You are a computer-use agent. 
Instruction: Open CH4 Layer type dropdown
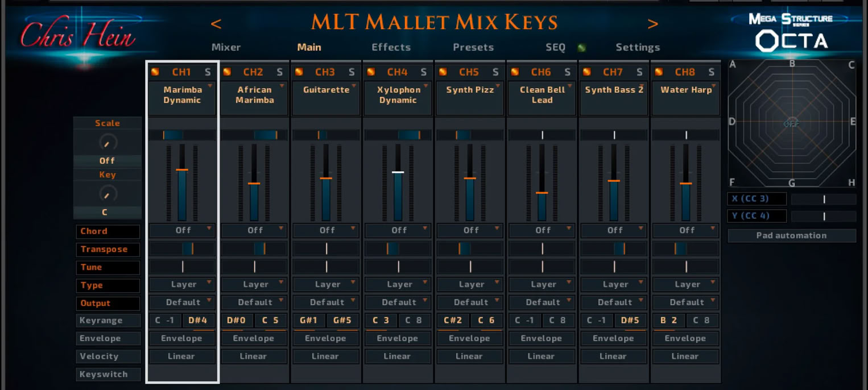399,284
